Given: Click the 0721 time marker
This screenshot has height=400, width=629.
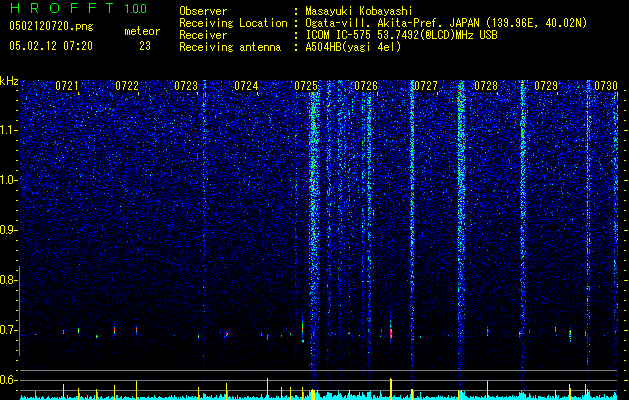Looking at the screenshot, I should pyautogui.click(x=67, y=86).
